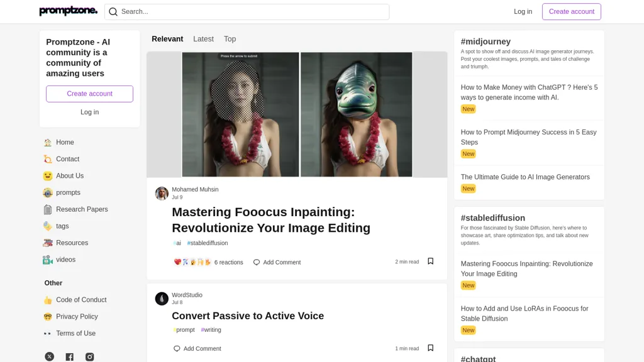Open the #prompt tag on WordStudio post
The image size is (644, 362).
coord(184,329)
